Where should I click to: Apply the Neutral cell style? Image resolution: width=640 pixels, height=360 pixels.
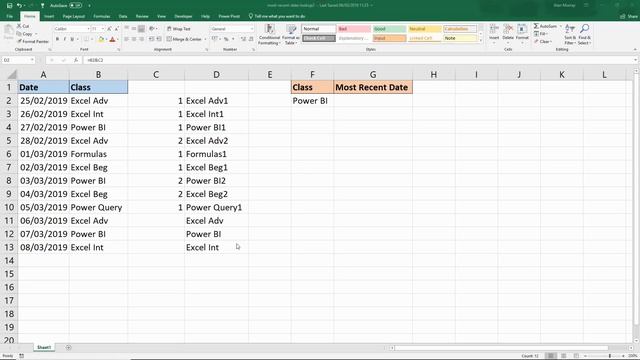click(424, 29)
